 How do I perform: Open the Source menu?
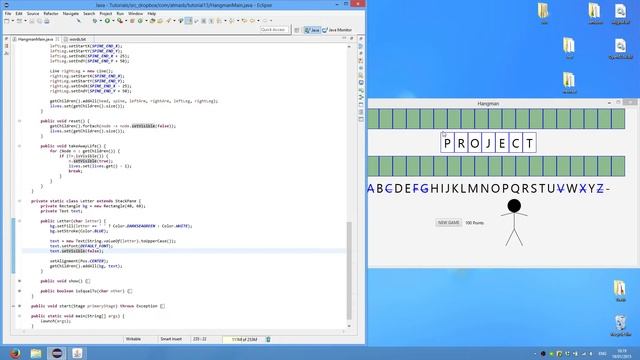pos(33,13)
